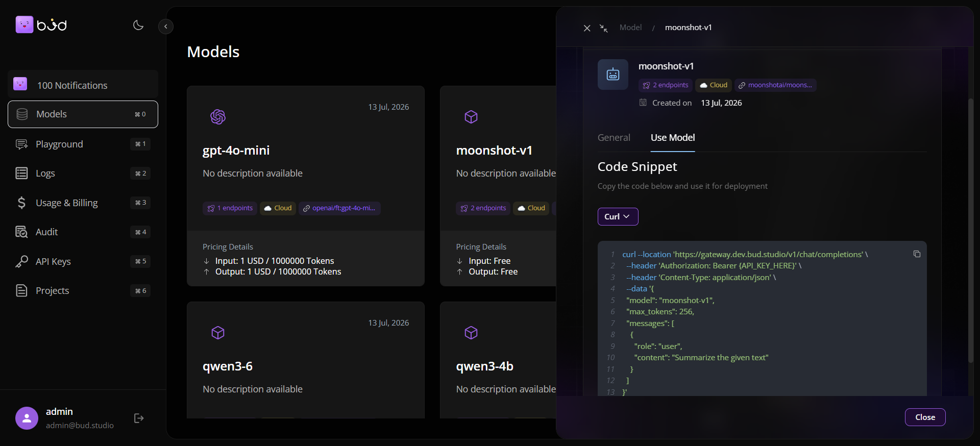Click the Models database icon
The width and height of the screenshot is (980, 446).
click(x=22, y=114)
